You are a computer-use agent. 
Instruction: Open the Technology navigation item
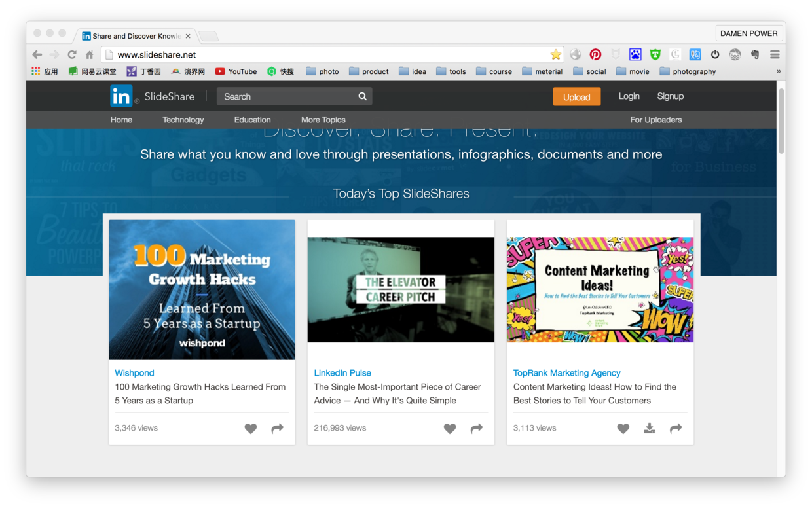point(183,120)
